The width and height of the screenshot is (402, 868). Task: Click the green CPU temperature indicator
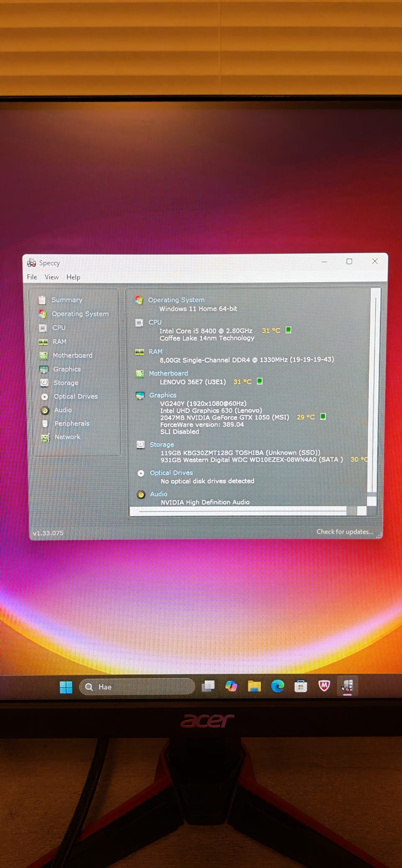coord(288,330)
